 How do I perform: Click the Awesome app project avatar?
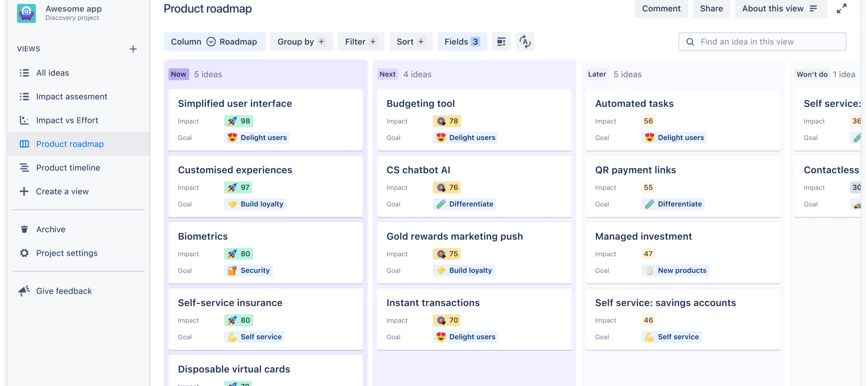click(x=27, y=13)
